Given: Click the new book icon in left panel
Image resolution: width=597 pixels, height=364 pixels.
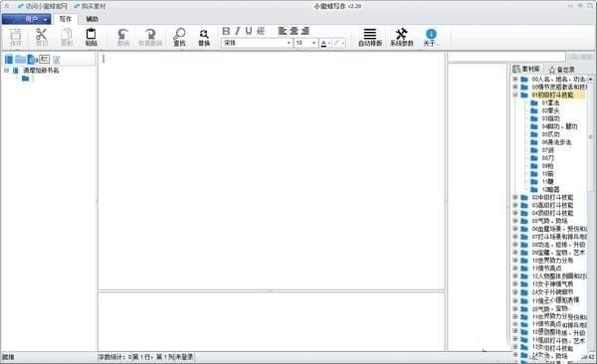Looking at the screenshot, I should tap(9, 60).
